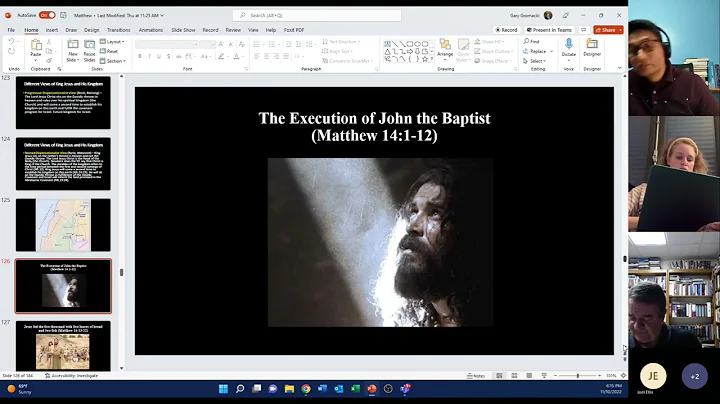Expand the shapes gallery More arrow
The image size is (720, 404).
(432, 59)
